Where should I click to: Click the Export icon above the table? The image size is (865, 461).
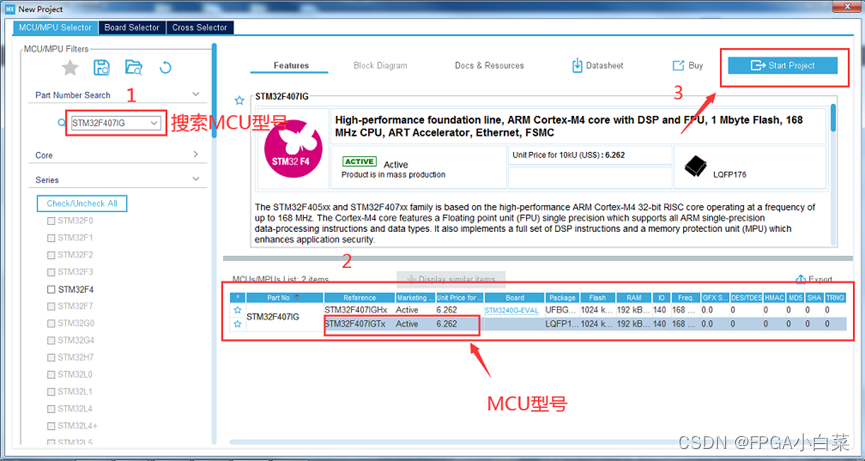pos(801,279)
